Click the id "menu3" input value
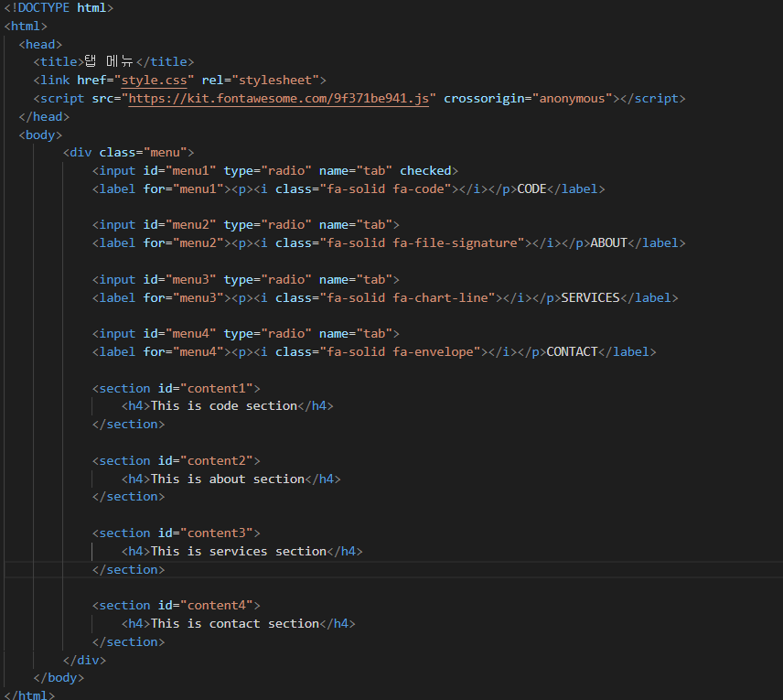Screen dimensions: 783x700 (x=191, y=280)
